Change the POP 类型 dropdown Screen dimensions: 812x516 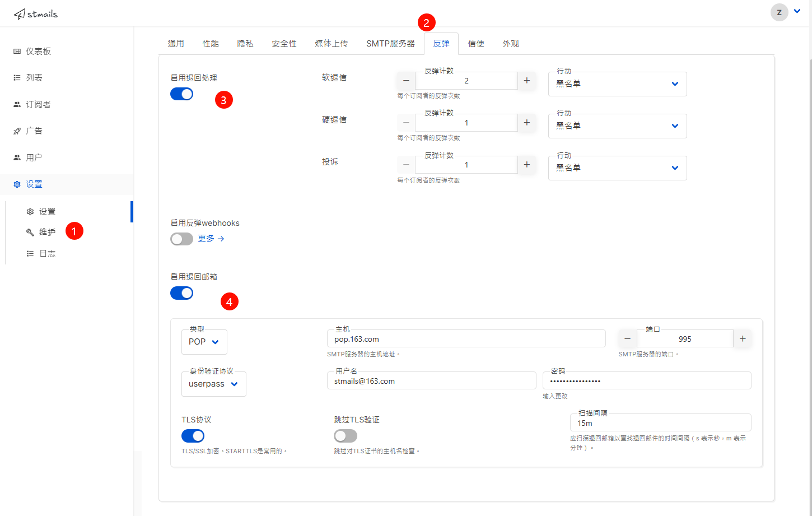click(x=204, y=342)
